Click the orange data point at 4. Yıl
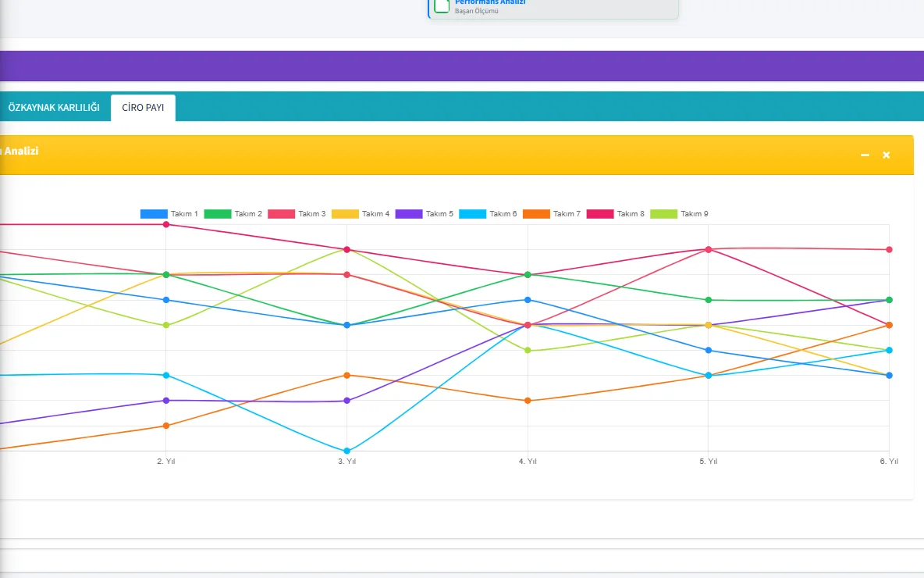Viewport: 924px width, 578px height. point(528,401)
